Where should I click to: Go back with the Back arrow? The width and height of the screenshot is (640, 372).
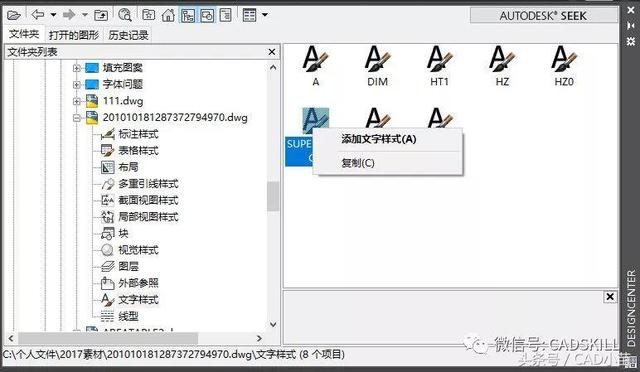pos(38,15)
